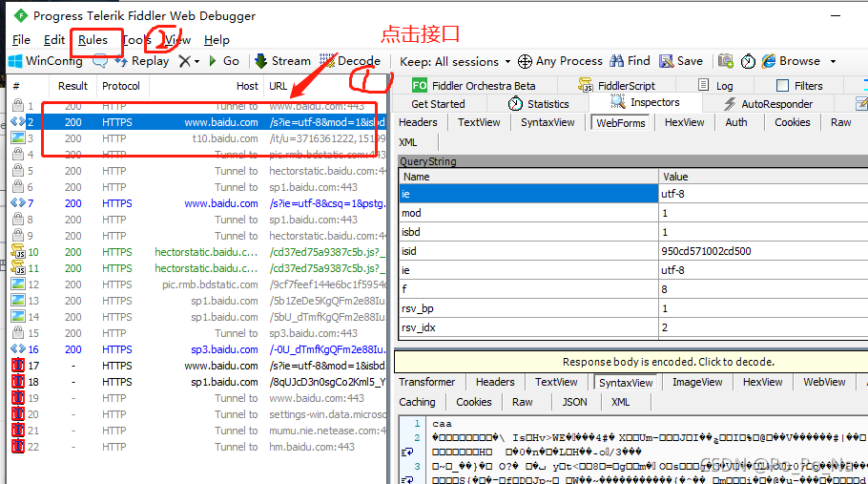Select request WebForms inspector

(621, 123)
